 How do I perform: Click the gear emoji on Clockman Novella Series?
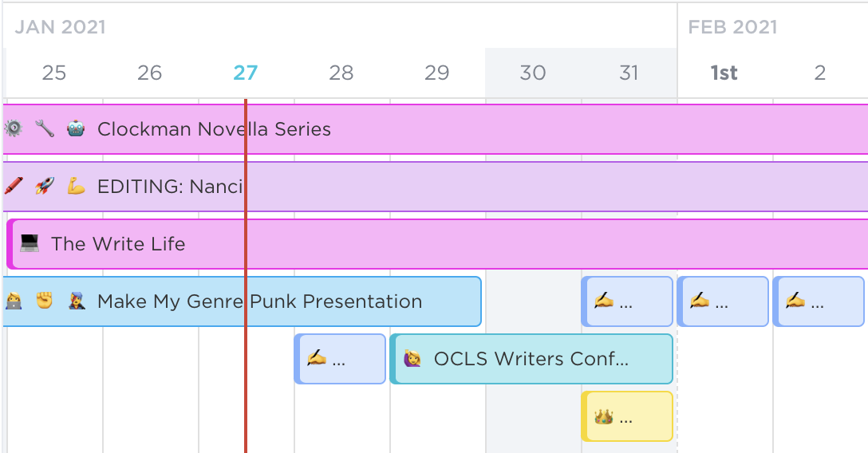point(13,129)
